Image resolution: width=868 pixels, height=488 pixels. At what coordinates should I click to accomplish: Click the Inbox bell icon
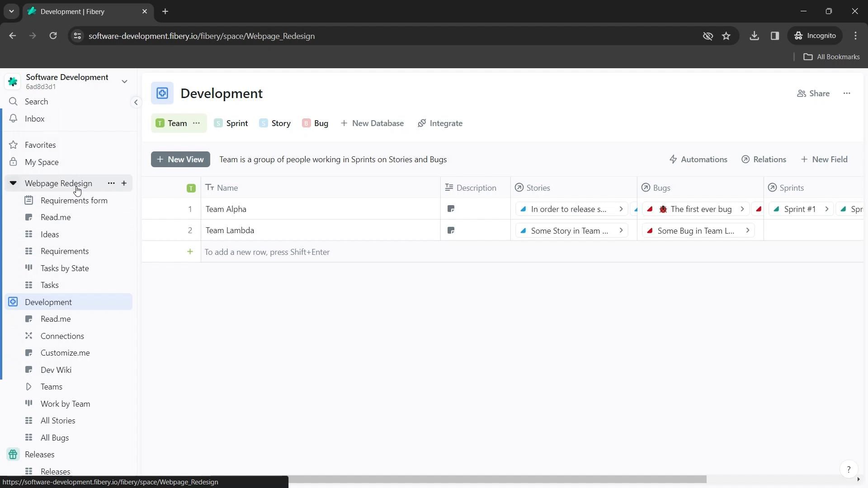coord(13,118)
